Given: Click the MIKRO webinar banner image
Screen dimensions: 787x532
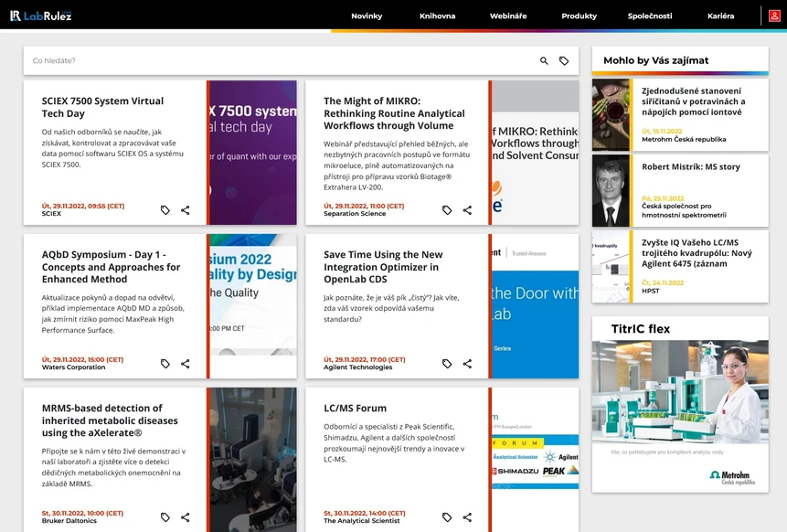Looking at the screenshot, I should pyautogui.click(x=535, y=153).
